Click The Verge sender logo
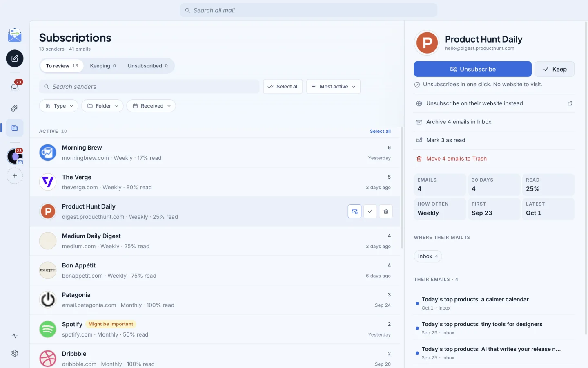 [48, 182]
